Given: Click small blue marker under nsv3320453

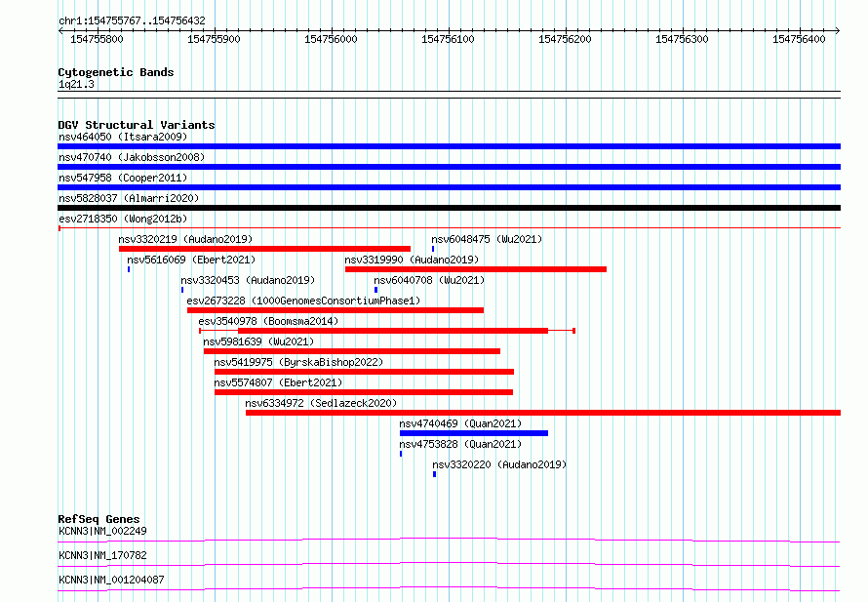Looking at the screenshot, I should [x=182, y=290].
